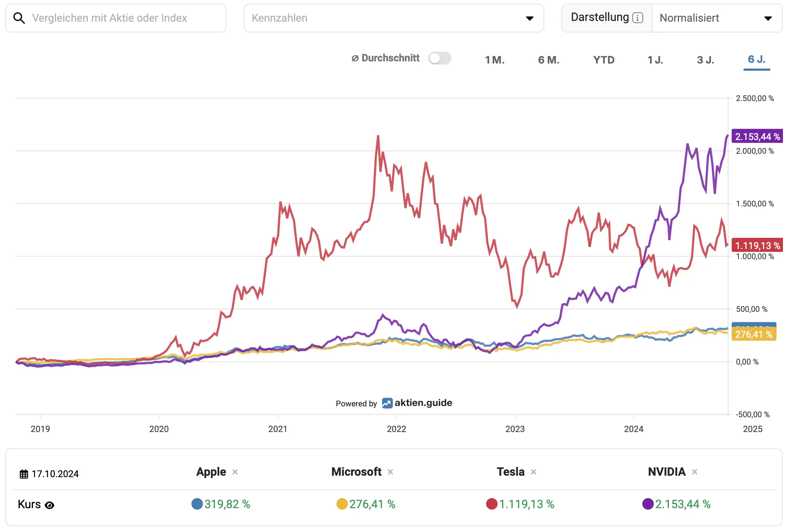Viewport: 788px width, 532px height.
Task: Select the 6 J. time range
Action: (757, 59)
